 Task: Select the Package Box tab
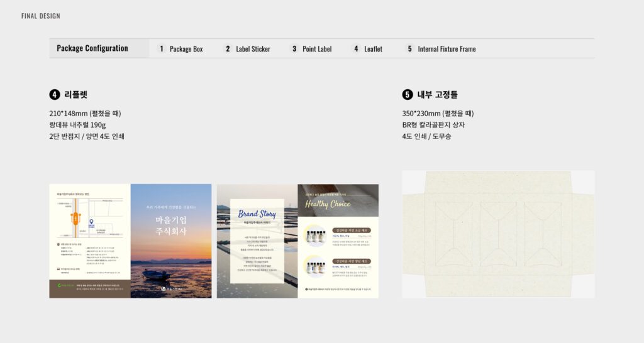[186, 49]
